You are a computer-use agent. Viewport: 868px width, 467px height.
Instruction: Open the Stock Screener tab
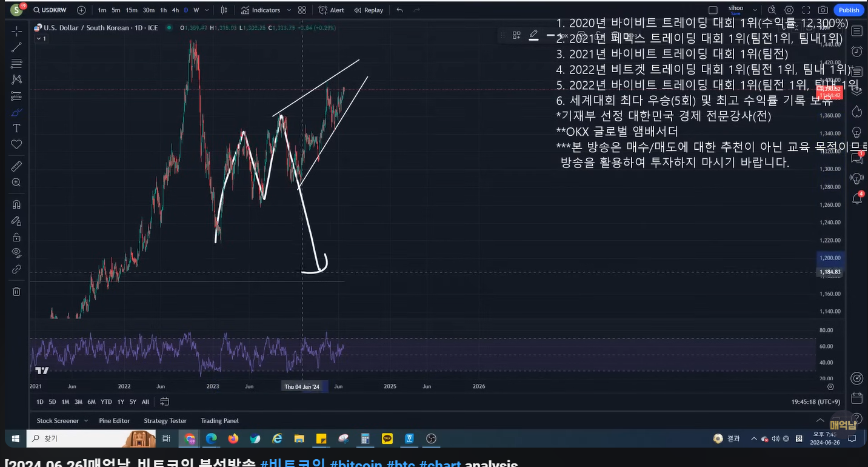[x=58, y=420]
